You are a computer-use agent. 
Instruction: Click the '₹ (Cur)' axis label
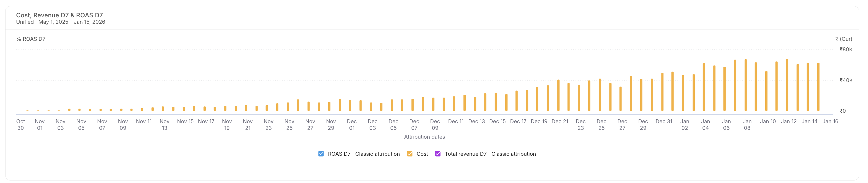[843, 39]
